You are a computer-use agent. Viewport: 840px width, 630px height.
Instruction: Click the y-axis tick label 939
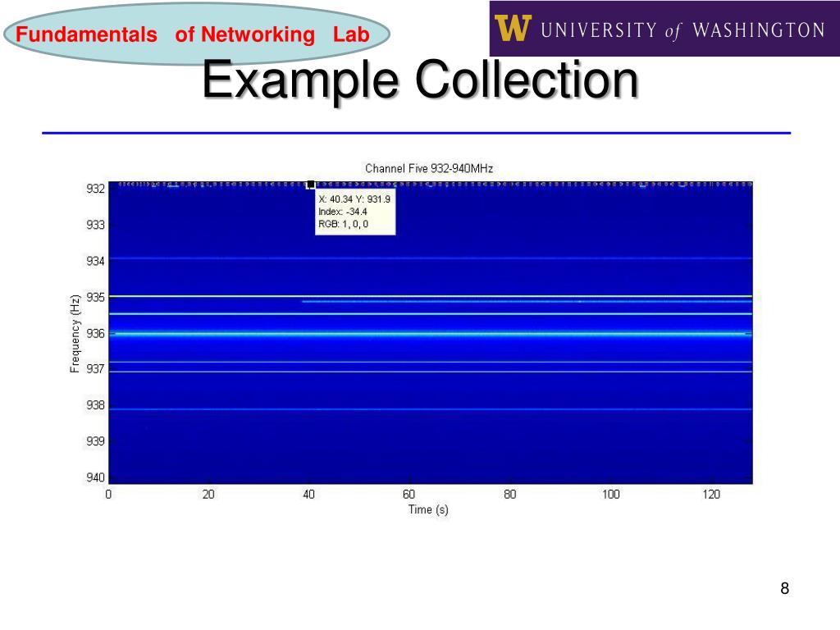[x=95, y=441]
